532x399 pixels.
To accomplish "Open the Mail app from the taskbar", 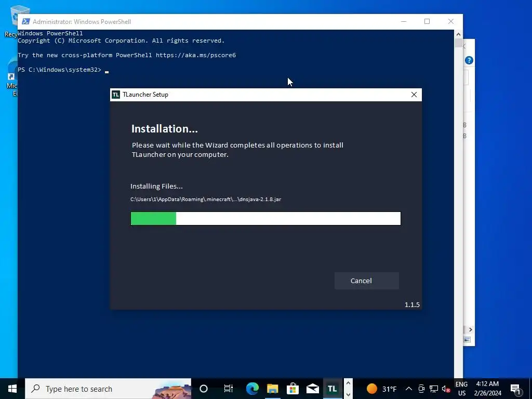I will tap(312, 389).
